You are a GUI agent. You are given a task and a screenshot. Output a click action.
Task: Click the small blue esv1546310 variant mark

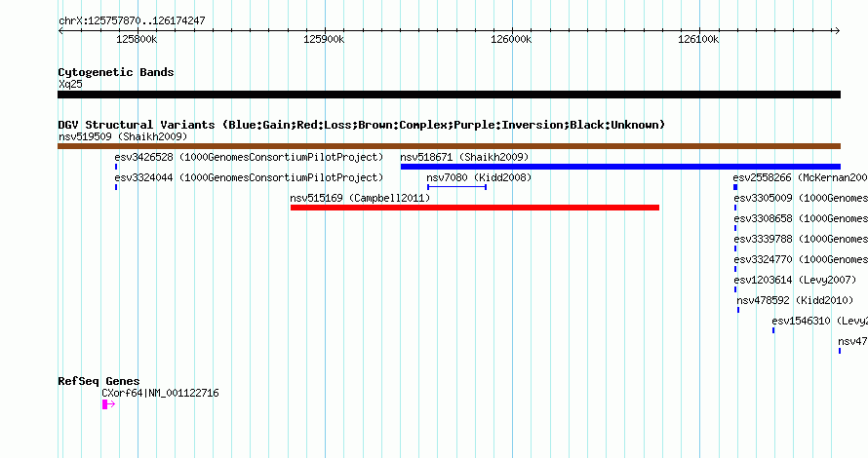coord(773,330)
